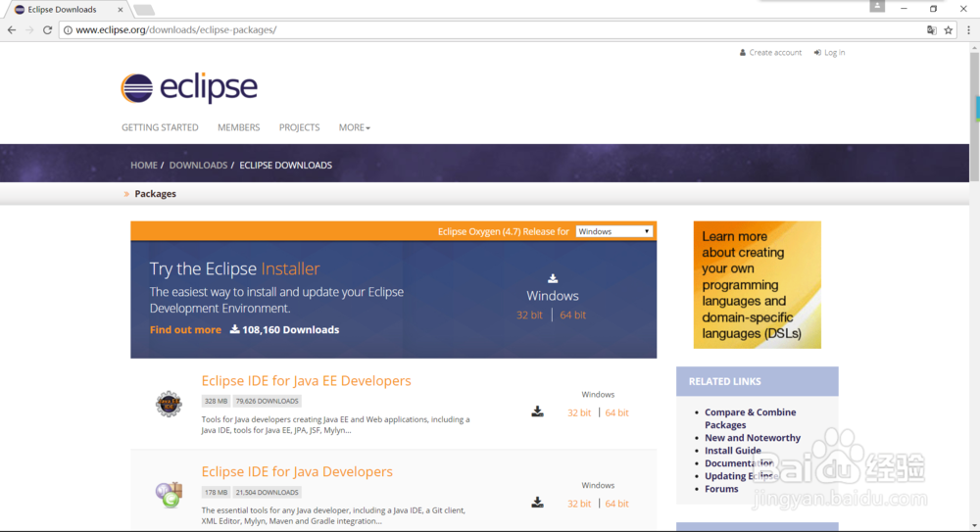The height and width of the screenshot is (532, 980).
Task: Click '79,626 DOWNLOADS' badge
Action: tap(267, 402)
